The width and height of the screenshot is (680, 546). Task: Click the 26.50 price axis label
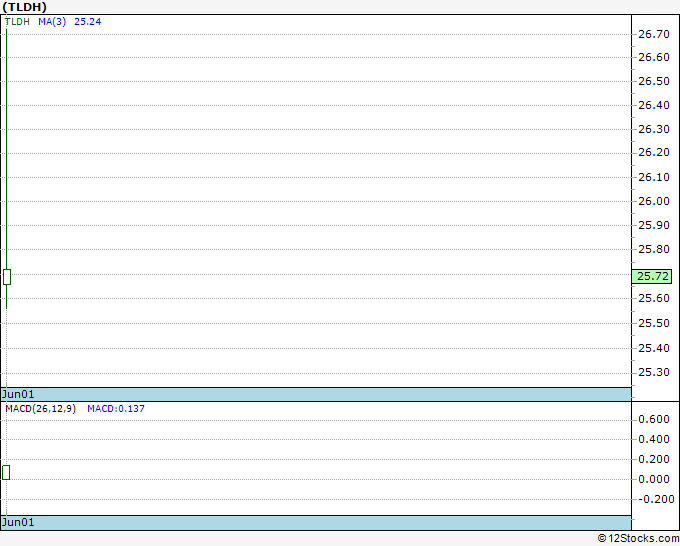point(654,81)
